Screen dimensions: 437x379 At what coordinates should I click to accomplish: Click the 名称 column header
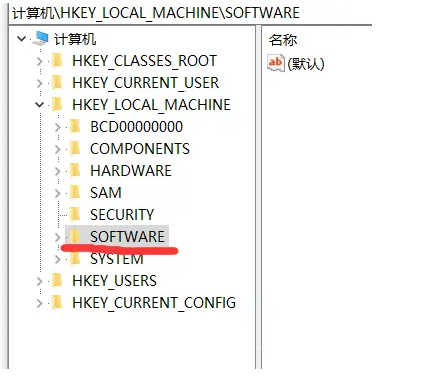click(x=283, y=40)
